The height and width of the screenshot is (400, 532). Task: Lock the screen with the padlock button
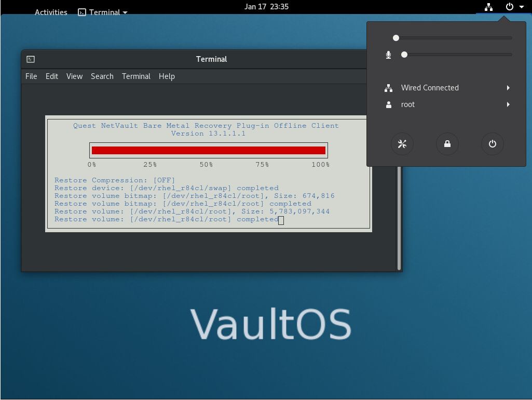click(x=447, y=144)
